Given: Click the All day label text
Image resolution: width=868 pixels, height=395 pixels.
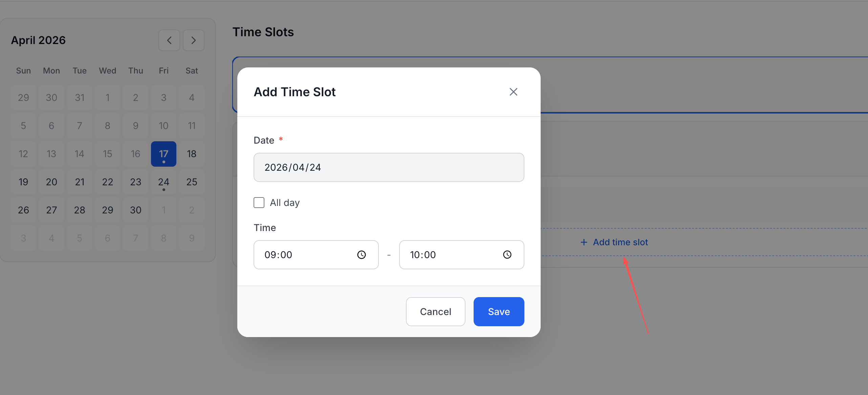Looking at the screenshot, I should [285, 203].
